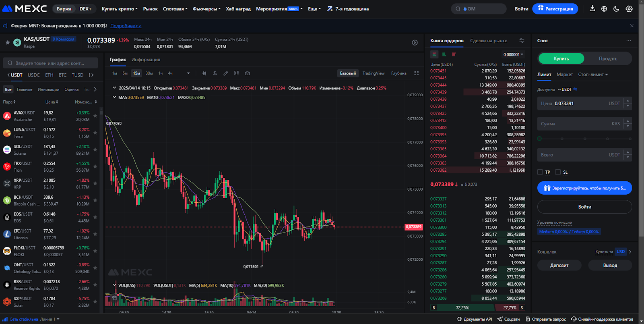This screenshot has height=324, width=644.
Task: Switch the chart to TradingView mode
Action: 373,73
